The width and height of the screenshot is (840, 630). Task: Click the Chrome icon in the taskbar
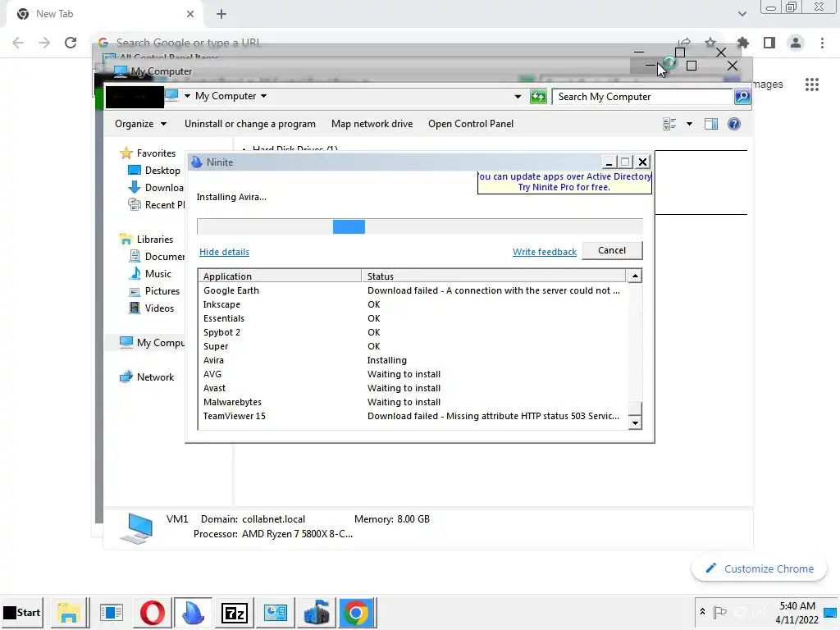(356, 613)
